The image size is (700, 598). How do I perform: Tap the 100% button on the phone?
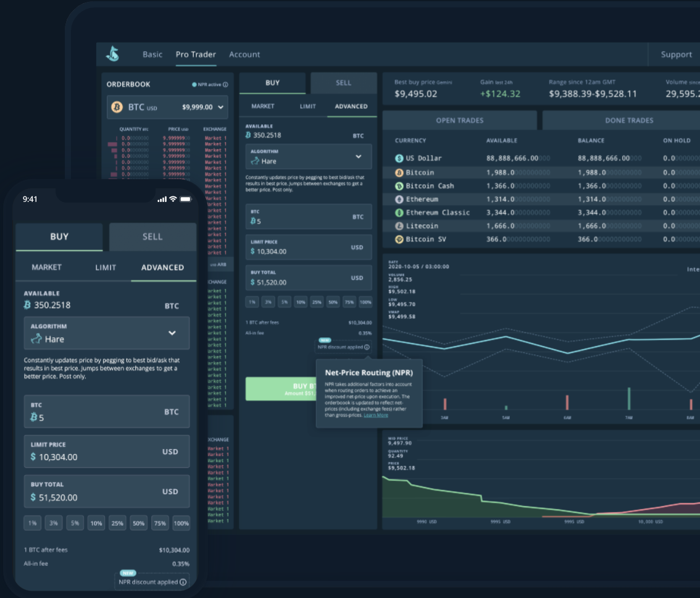(x=181, y=523)
